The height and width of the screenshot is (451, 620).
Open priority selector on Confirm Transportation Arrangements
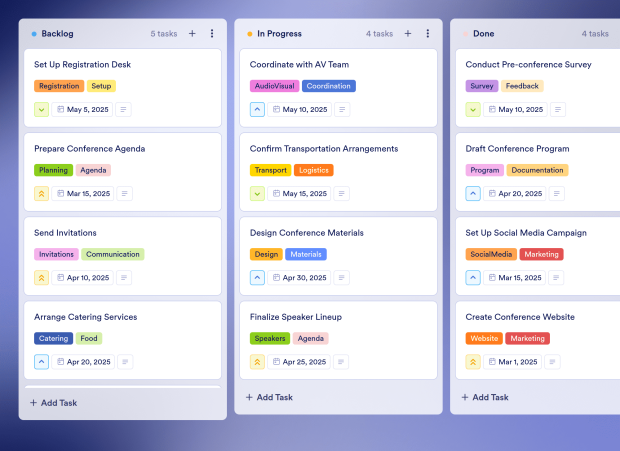coord(258,194)
